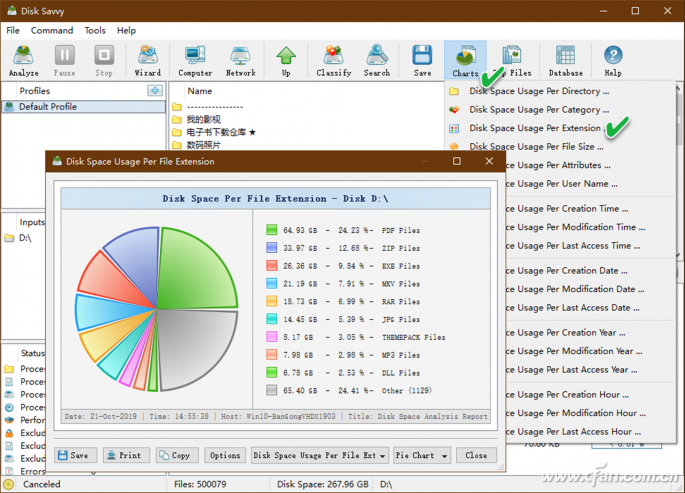The height and width of the screenshot is (493, 685).
Task: Open the Top Files toolbar icon
Action: [512, 61]
